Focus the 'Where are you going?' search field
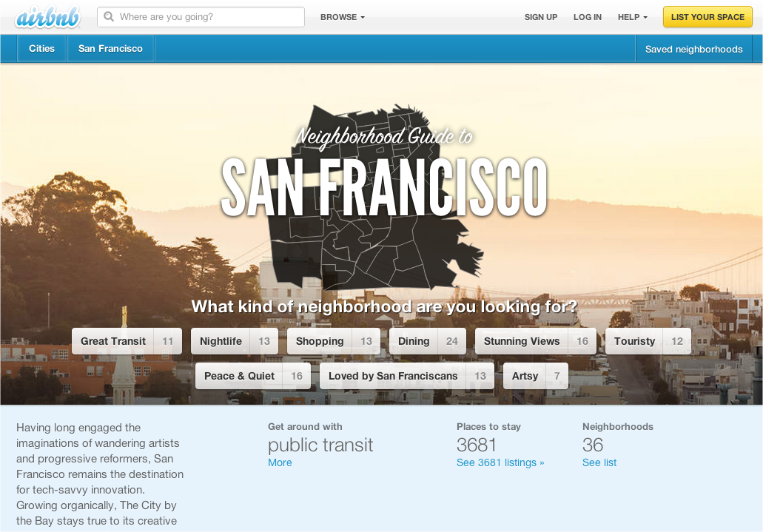Screen dimensions: 763x532 201,17
